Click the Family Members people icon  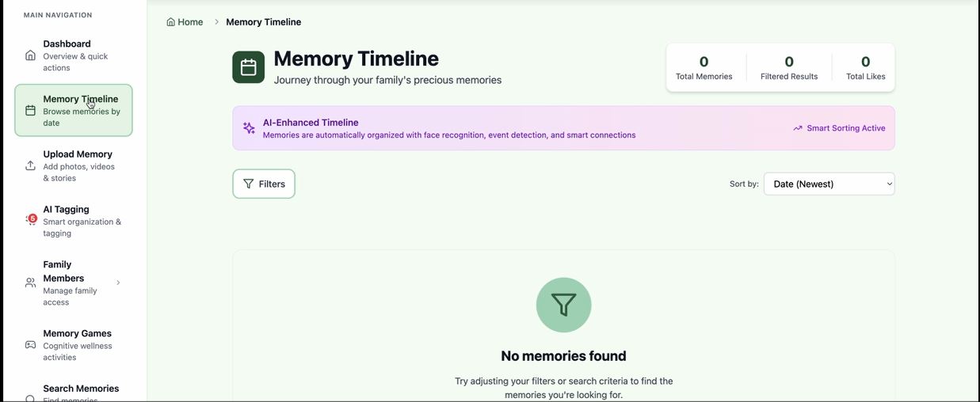click(30, 283)
